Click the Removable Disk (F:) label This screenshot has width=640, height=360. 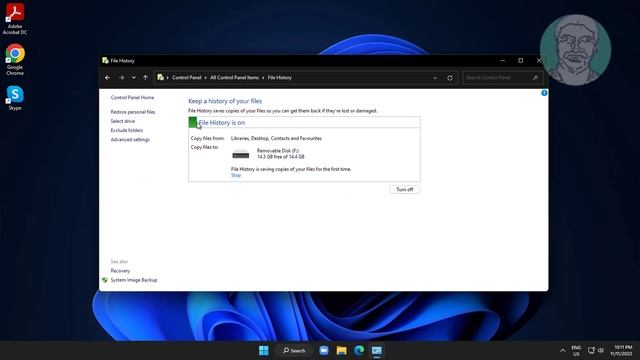(278, 151)
